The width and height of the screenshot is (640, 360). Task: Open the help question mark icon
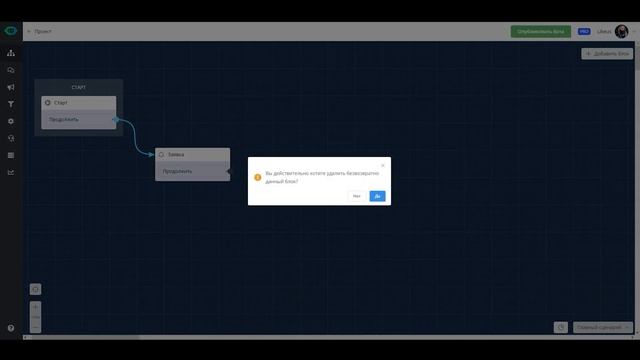(11, 328)
